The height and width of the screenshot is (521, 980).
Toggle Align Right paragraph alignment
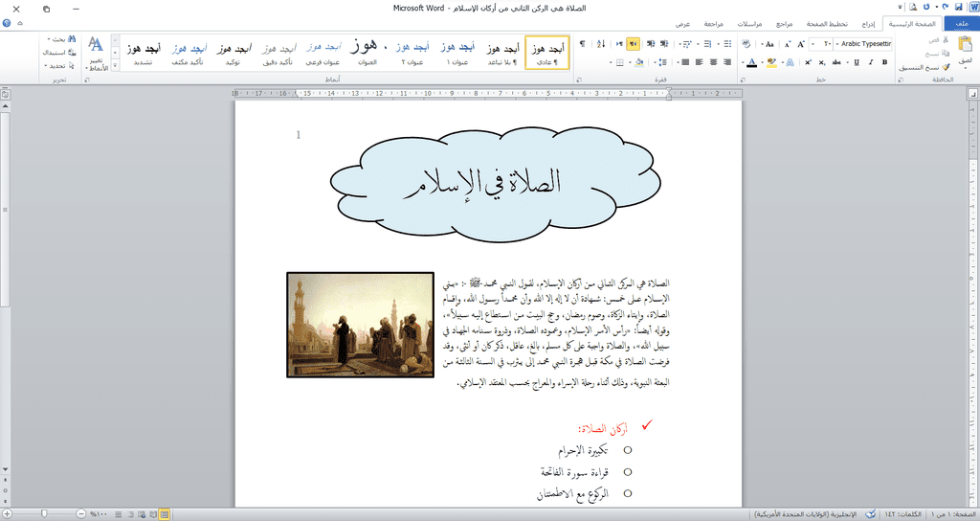(x=727, y=62)
